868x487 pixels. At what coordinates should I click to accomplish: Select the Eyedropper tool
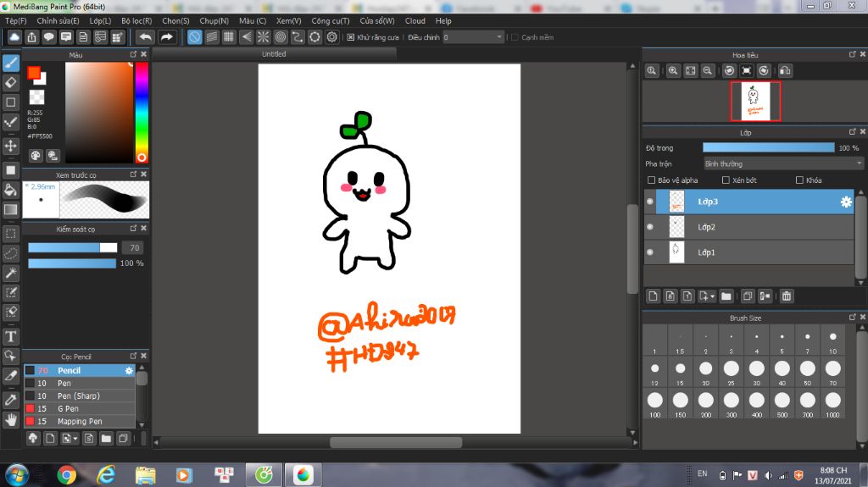pos(10,400)
